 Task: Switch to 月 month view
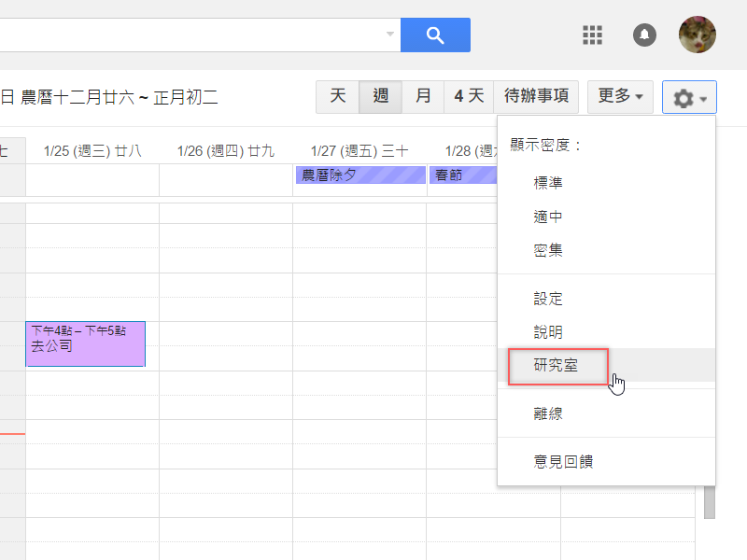(424, 97)
